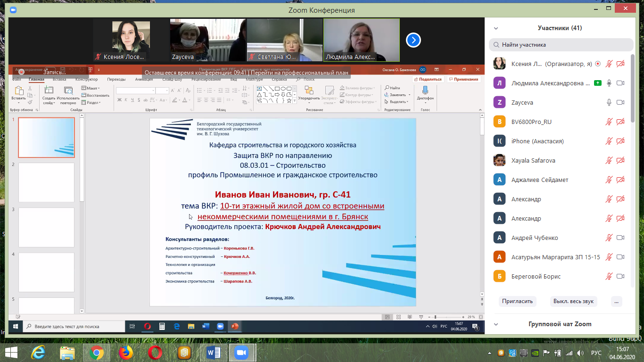Open the Макет (Layout) dropdown
Image resolution: width=644 pixels, height=362 pixels.
(x=91, y=88)
